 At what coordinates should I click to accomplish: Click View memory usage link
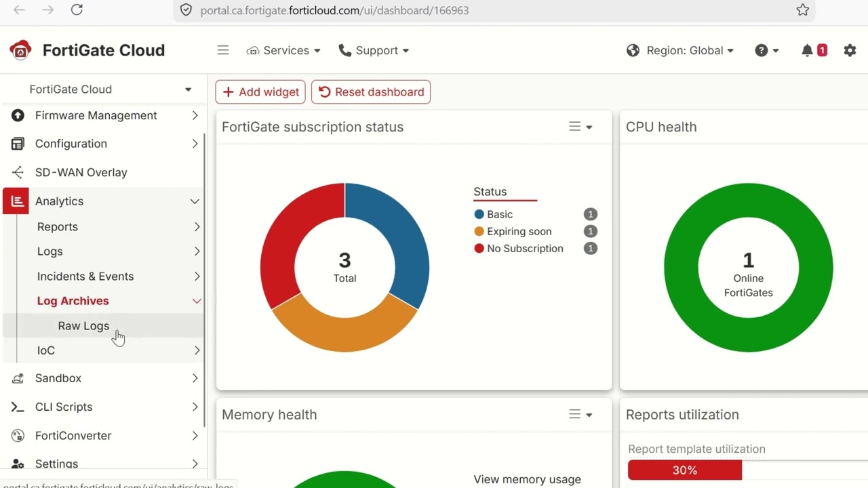(x=528, y=479)
